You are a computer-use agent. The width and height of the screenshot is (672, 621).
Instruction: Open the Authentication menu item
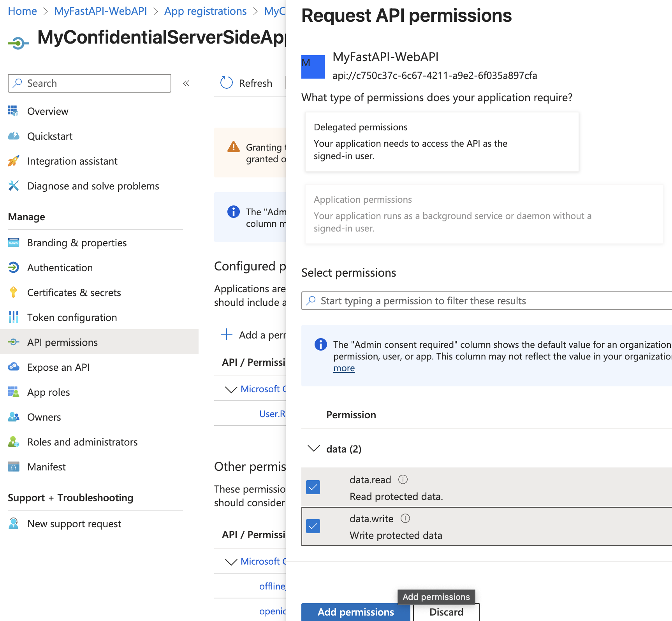pyautogui.click(x=60, y=268)
